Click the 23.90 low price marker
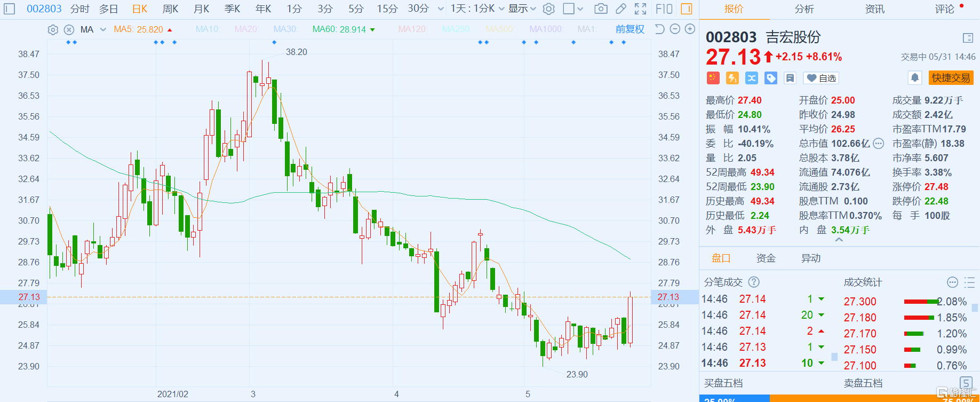The image size is (980, 402). coord(577,374)
